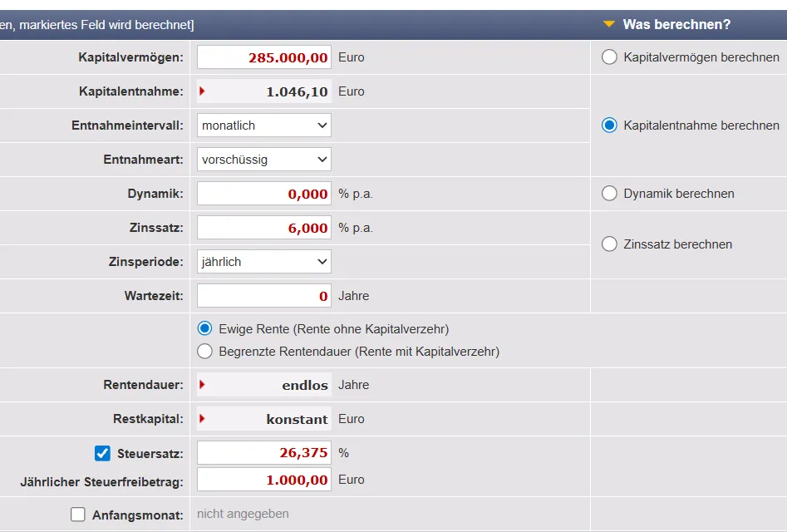
Task: Expand the Entnahmeart dropdown showing vorschüssig
Action: pyautogui.click(x=264, y=160)
